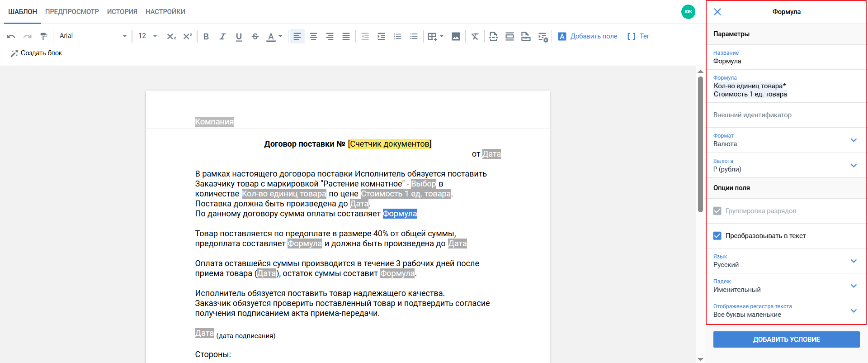868x363 pixels.
Task: Edit the Название field containing Формула
Action: coord(786,57)
